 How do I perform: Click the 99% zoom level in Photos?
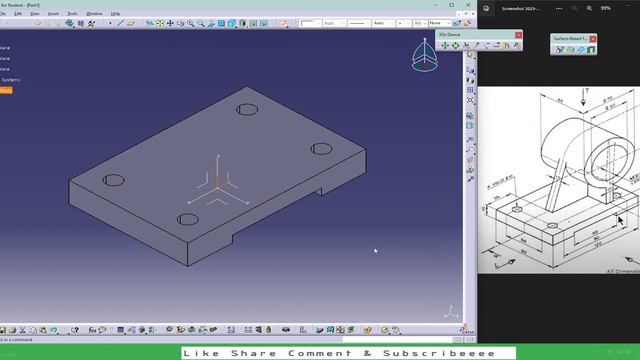(606, 8)
